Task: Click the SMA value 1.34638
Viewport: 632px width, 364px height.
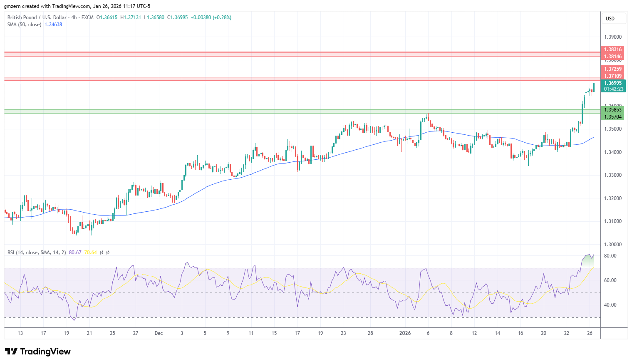Action: click(53, 25)
